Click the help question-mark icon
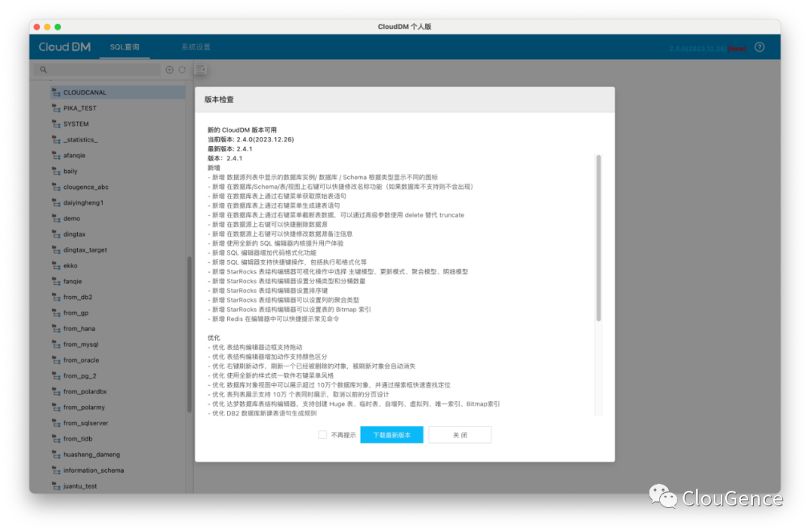810x532 pixels. click(x=759, y=47)
